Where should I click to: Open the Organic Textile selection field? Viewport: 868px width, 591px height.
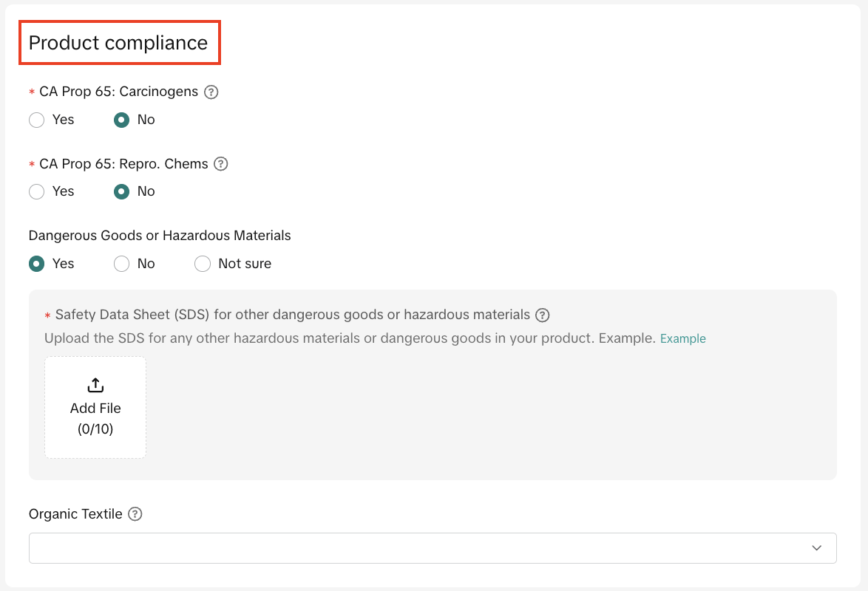pyautogui.click(x=433, y=548)
